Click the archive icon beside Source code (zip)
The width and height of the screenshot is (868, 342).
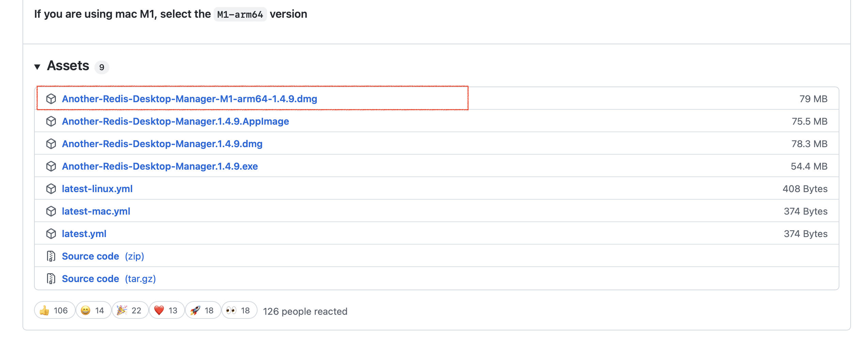coord(51,256)
